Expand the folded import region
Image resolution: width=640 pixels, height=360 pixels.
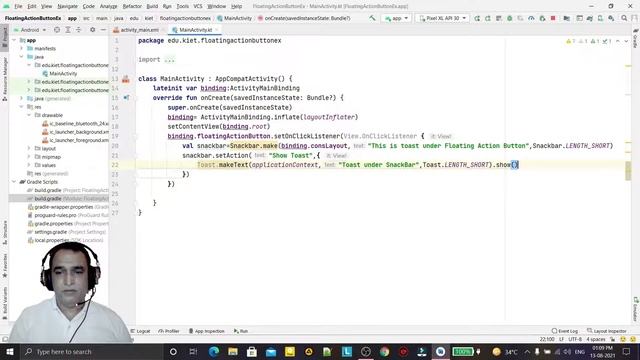click(x=169, y=60)
